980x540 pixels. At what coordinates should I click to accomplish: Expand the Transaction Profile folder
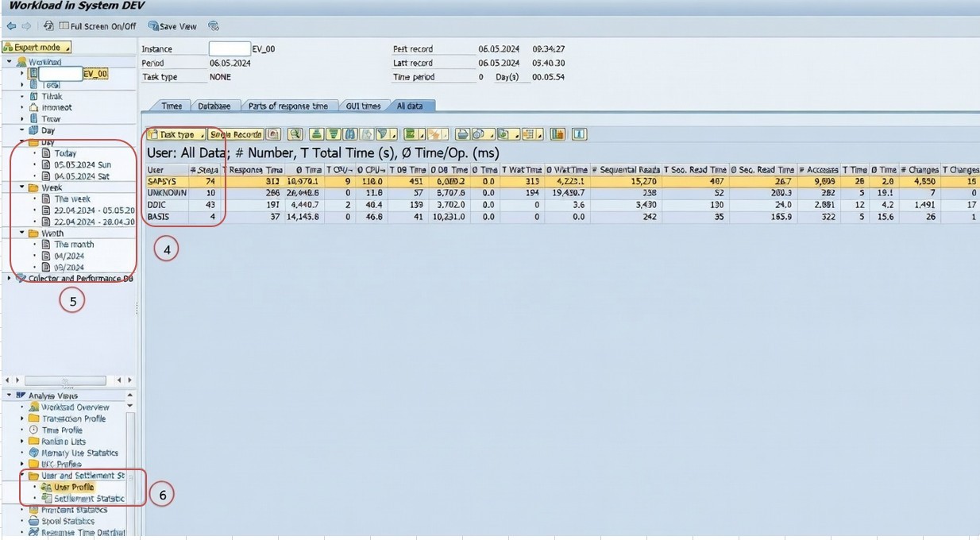[23, 418]
